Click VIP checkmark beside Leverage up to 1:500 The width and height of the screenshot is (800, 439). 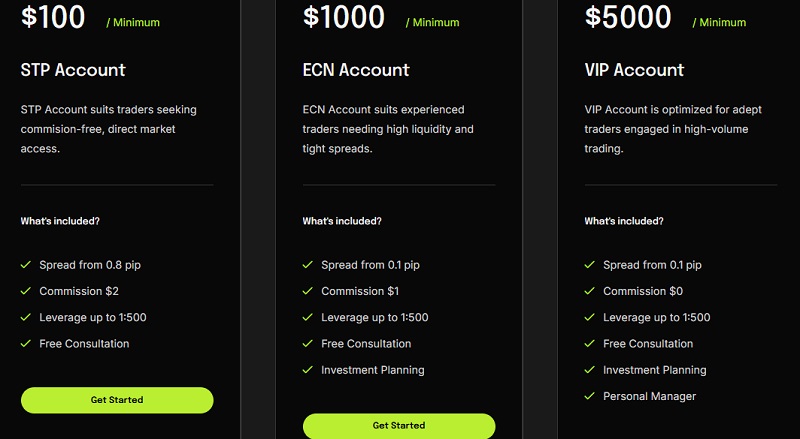(x=590, y=318)
